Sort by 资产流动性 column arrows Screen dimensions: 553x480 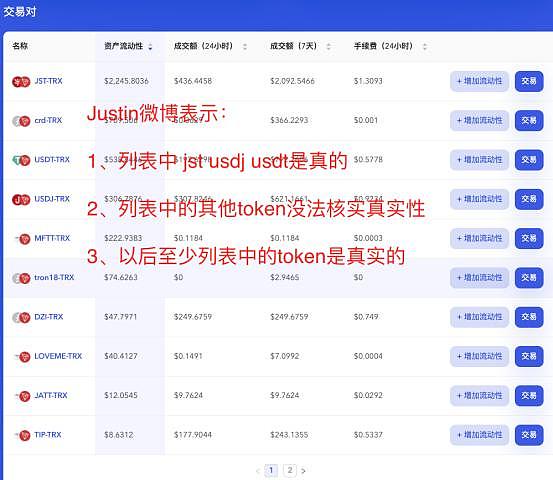pyautogui.click(x=150, y=47)
